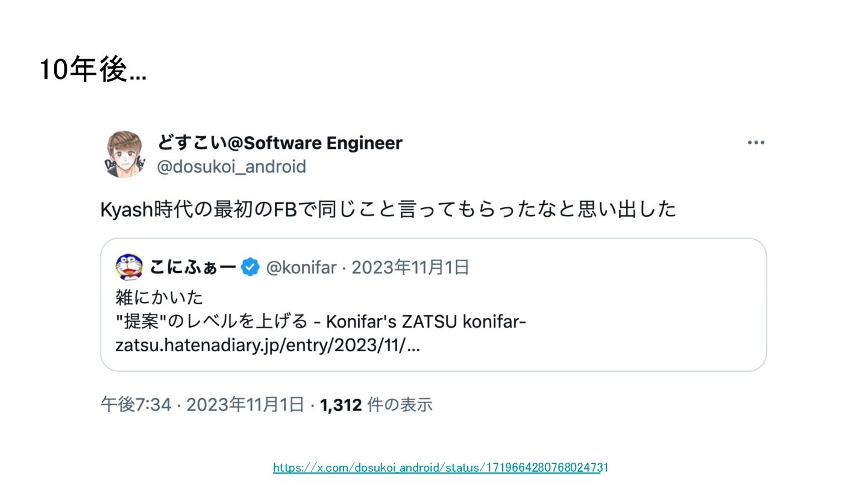
Task: Click the @dosukoi_android handle
Action: [231, 166]
